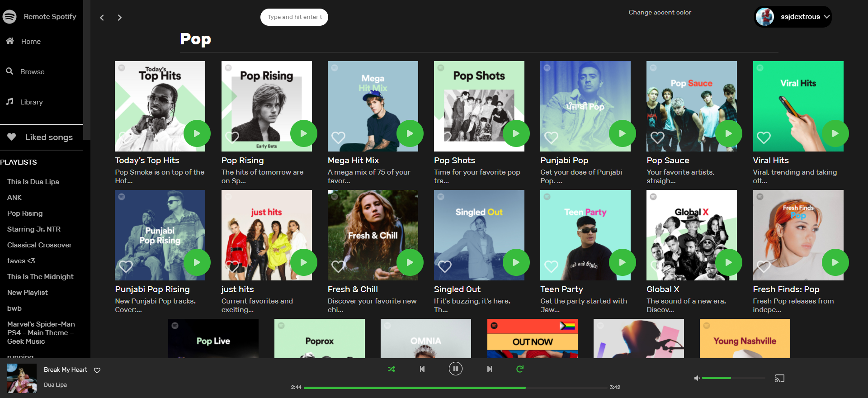This screenshot has height=398, width=868.
Task: Click the Viral Hits title
Action: point(771,160)
